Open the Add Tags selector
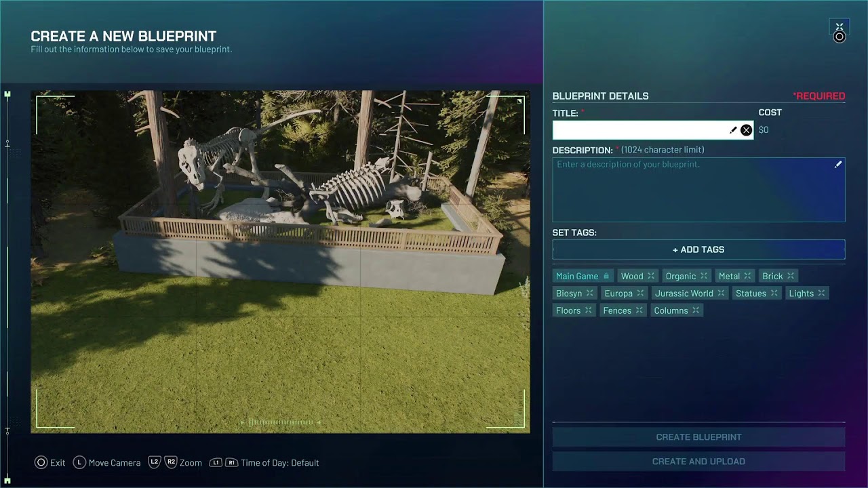The width and height of the screenshot is (868, 488). (x=698, y=249)
